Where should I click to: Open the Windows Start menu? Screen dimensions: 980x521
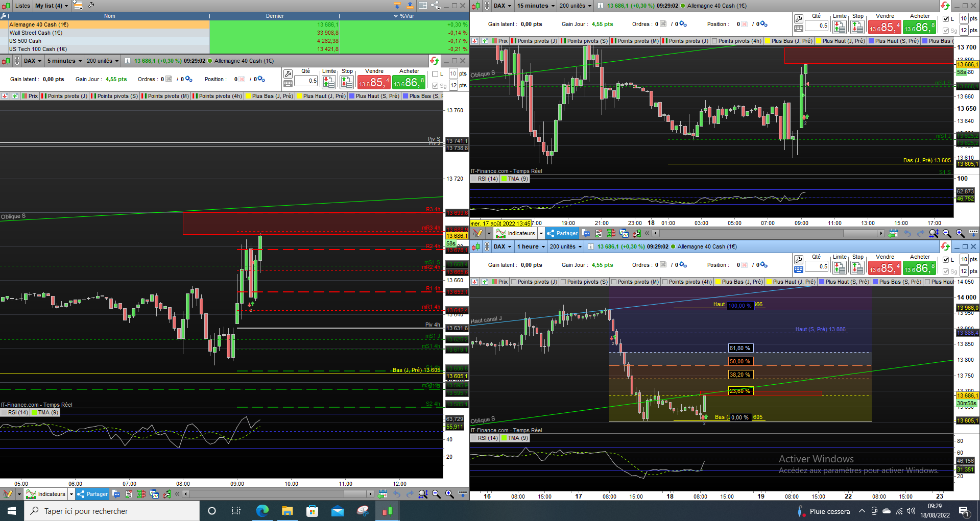(x=12, y=511)
